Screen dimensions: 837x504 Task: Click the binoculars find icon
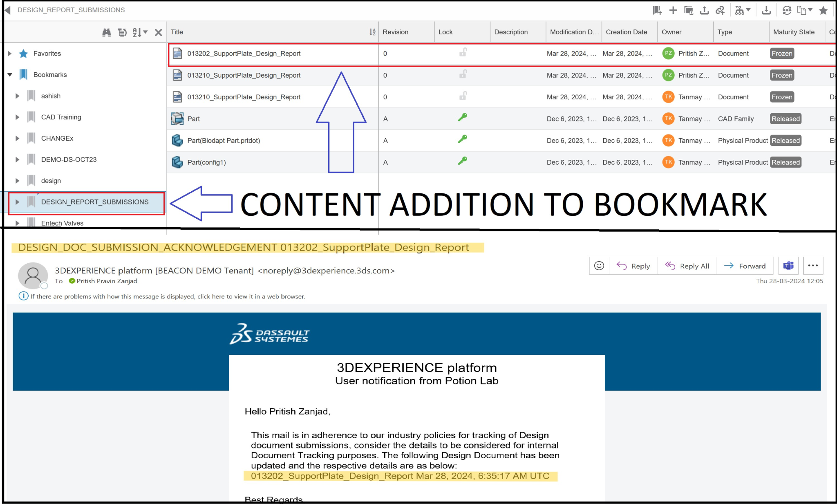pyautogui.click(x=107, y=32)
